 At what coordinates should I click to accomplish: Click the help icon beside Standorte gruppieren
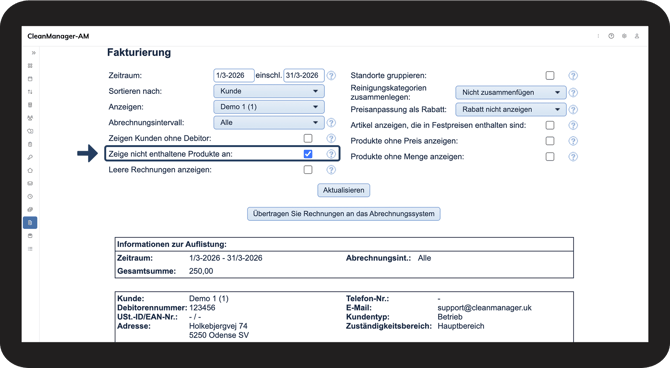coord(573,76)
